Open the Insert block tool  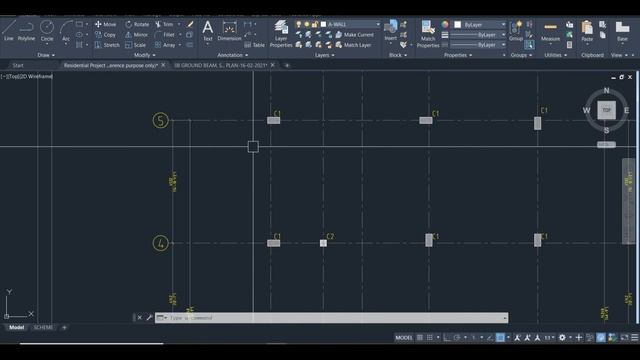tap(391, 31)
